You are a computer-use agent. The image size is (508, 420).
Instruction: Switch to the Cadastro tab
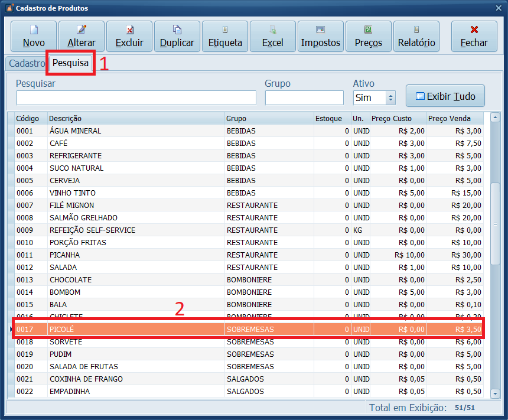pyautogui.click(x=27, y=63)
